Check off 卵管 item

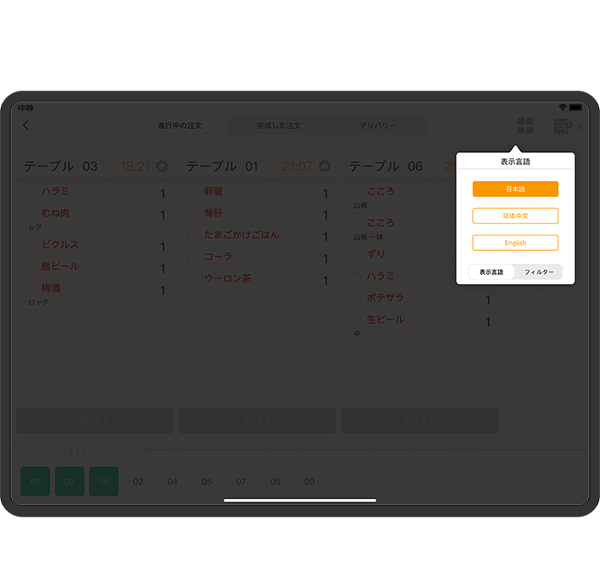pos(192,193)
